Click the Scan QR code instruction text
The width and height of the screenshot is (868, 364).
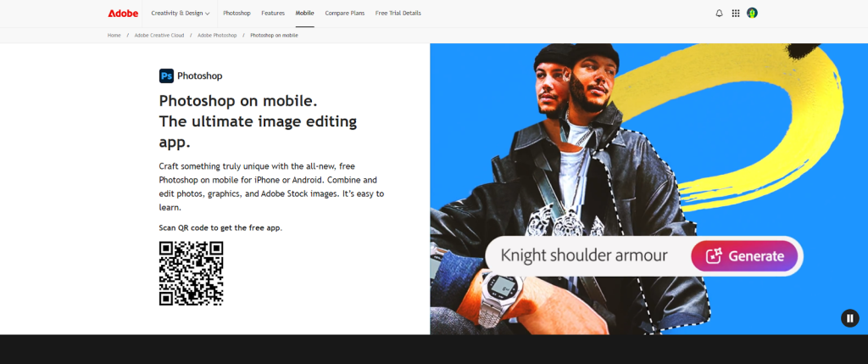(x=220, y=227)
